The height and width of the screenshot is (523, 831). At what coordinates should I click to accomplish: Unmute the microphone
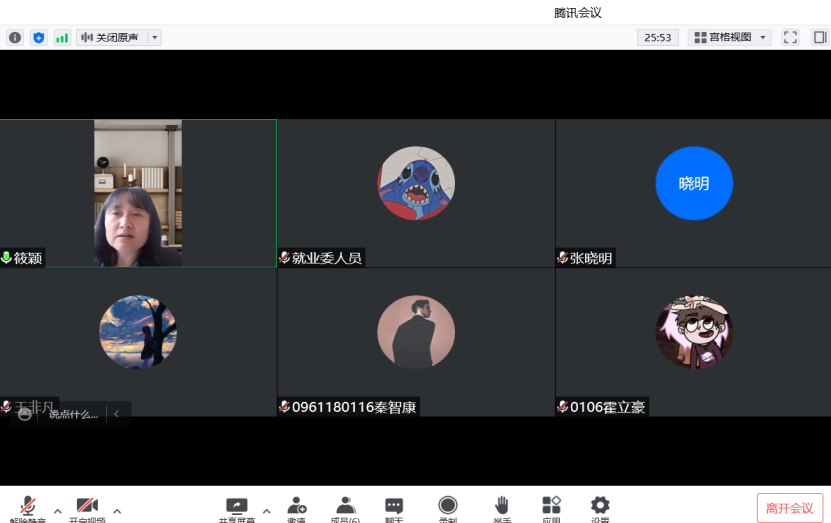pos(29,506)
